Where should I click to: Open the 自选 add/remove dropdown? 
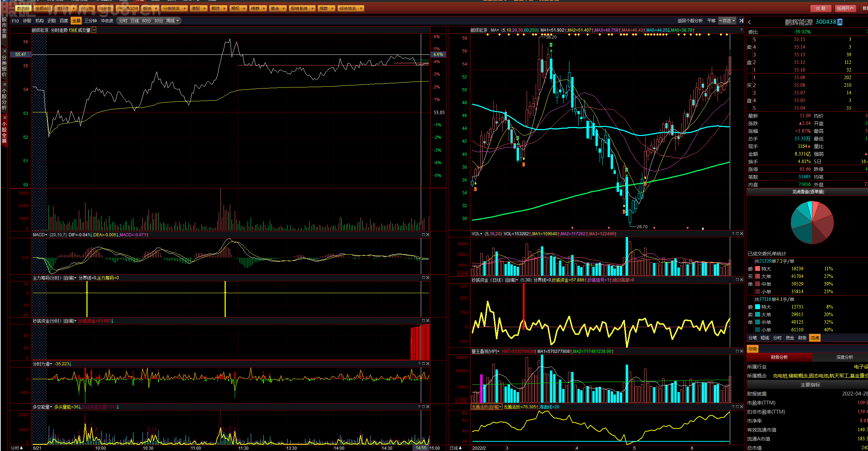coord(727,21)
